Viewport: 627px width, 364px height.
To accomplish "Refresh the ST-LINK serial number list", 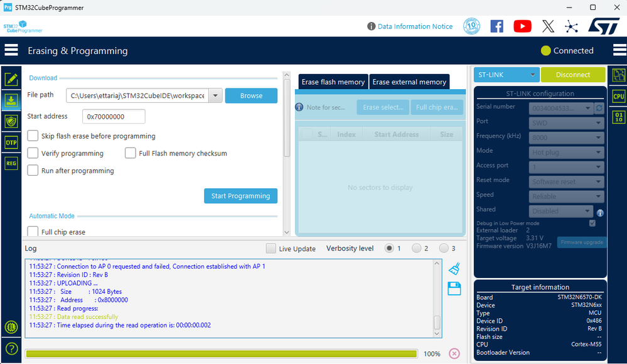I will coord(599,108).
